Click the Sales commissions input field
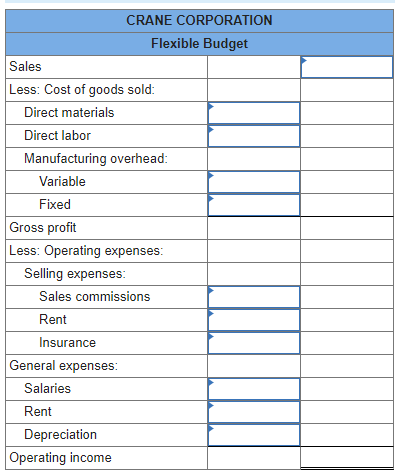This screenshot has height=471, width=395. tap(254, 297)
